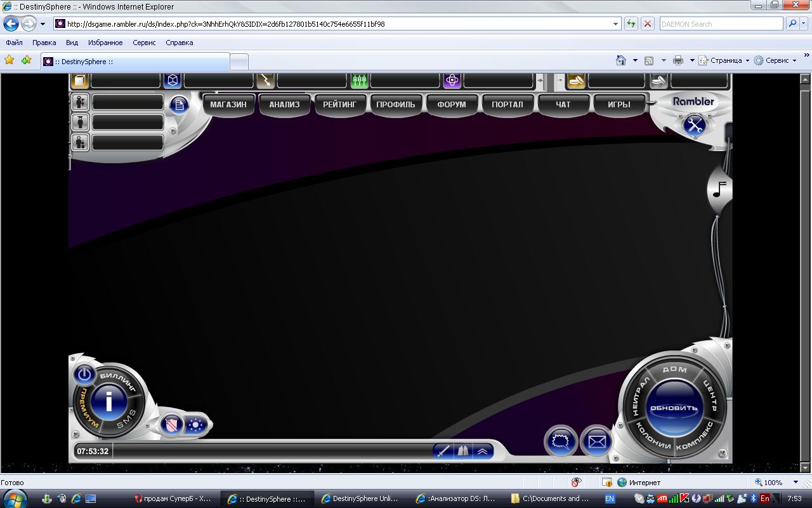This screenshot has width=812, height=508.
Task: Click the power logout icon
Action: click(x=84, y=373)
